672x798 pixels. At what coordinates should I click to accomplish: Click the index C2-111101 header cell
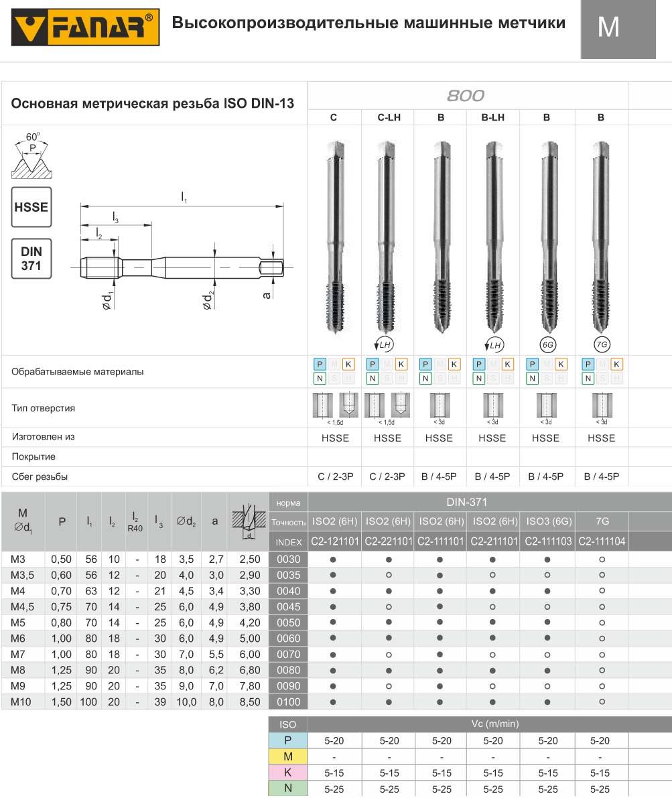point(441,541)
